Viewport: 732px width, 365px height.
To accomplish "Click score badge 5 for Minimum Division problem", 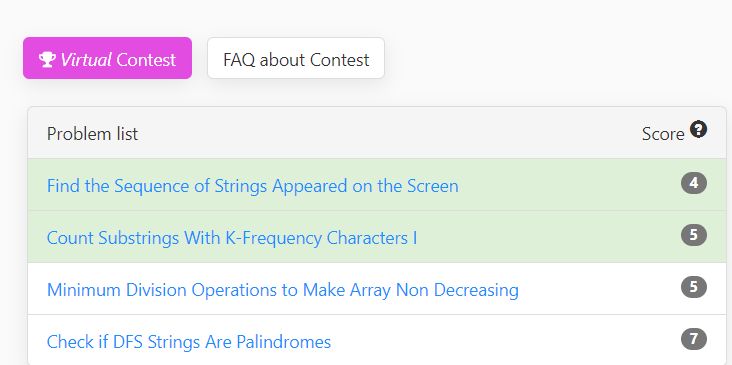I will pos(694,287).
